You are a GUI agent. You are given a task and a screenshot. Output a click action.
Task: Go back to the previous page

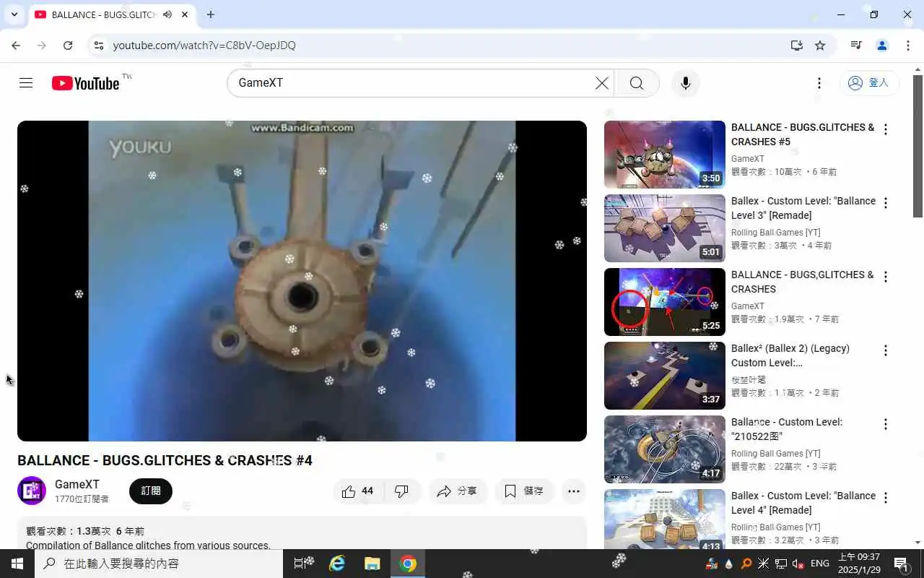[16, 46]
